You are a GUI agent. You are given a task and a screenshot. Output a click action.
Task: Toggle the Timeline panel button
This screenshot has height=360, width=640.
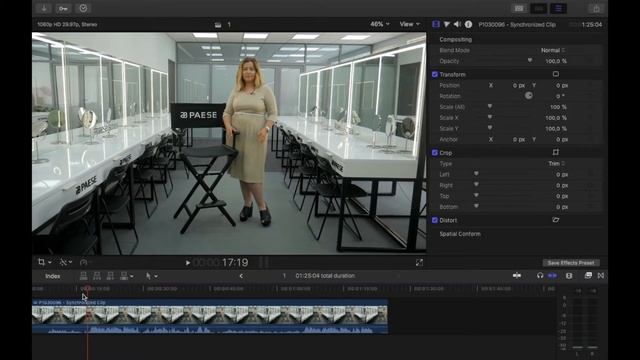coord(539,8)
